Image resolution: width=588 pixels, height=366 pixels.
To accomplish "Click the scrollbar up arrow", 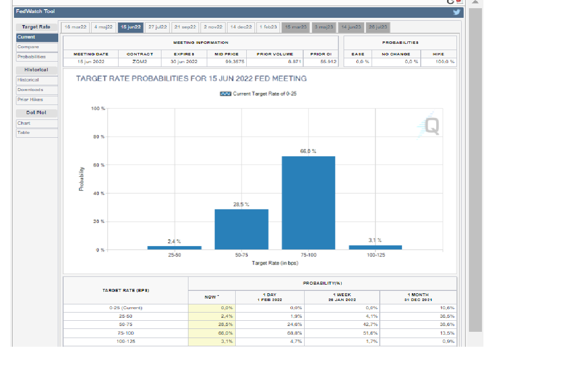I will click(x=475, y=2).
